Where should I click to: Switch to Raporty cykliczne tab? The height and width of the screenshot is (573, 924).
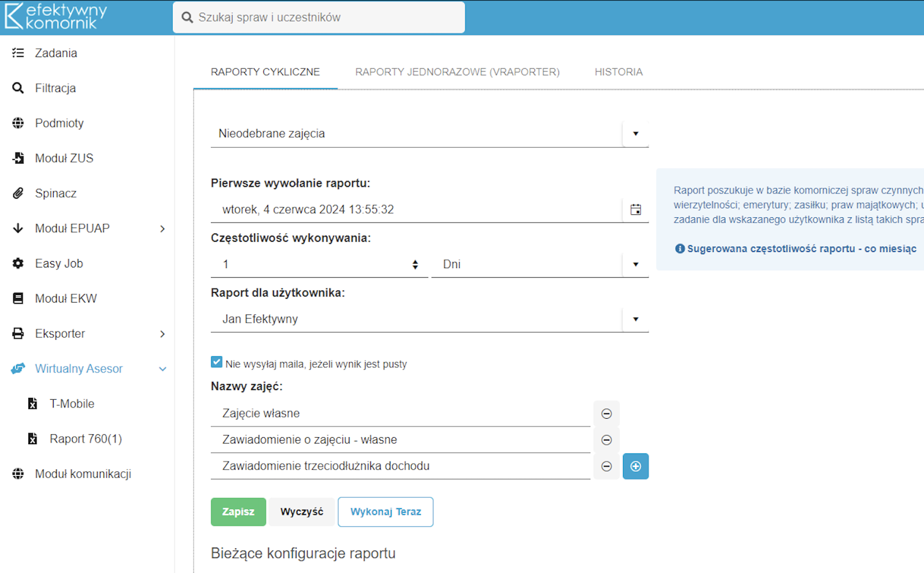[265, 72]
